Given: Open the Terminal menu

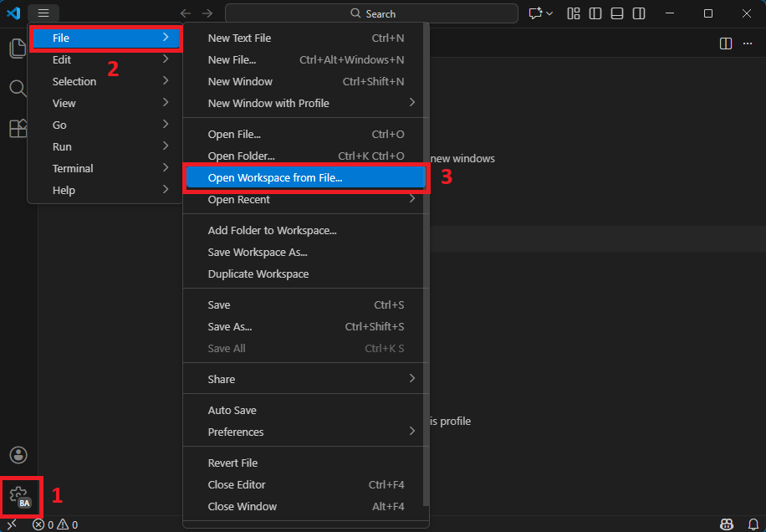Looking at the screenshot, I should tap(73, 169).
